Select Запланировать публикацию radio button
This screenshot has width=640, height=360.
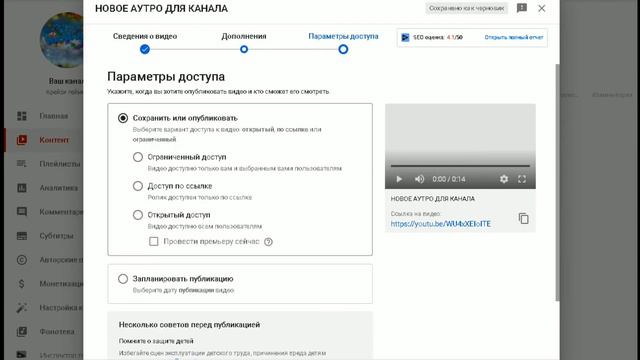pos(123,279)
